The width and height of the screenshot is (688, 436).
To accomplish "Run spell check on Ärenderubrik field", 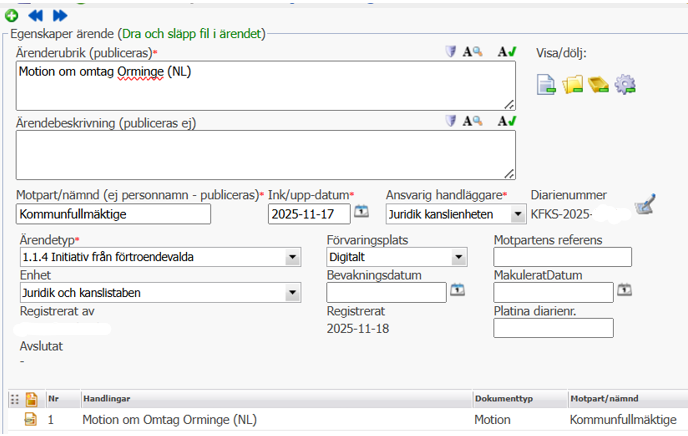I will tap(506, 52).
